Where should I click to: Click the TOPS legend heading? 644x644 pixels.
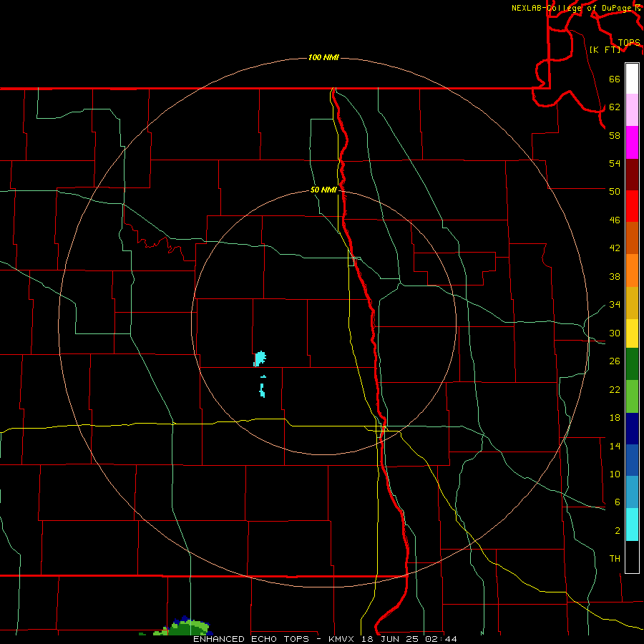[629, 43]
